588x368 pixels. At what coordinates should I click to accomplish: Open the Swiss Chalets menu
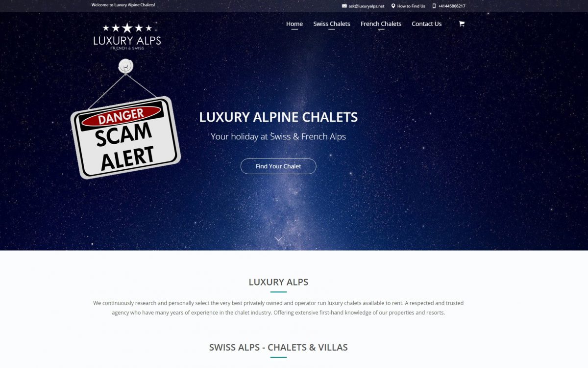[332, 24]
